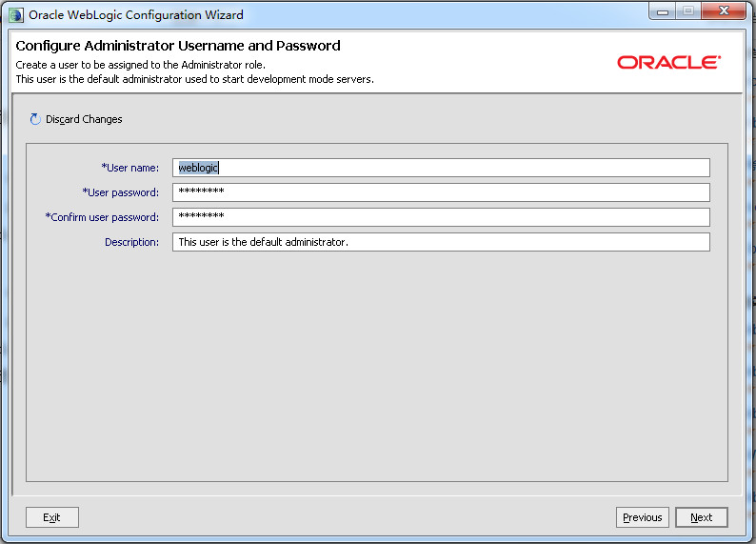Viewport: 756px width, 544px height.
Task: Click the "*User name:" label
Action: pos(129,168)
